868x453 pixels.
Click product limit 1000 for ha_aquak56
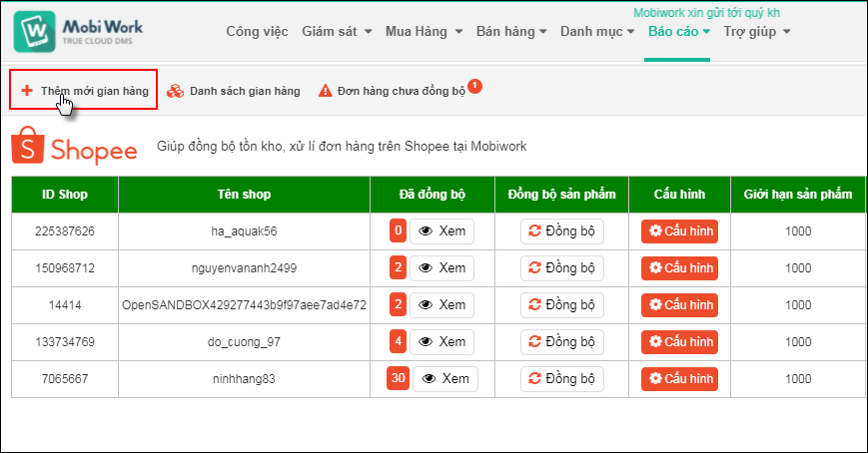(798, 231)
